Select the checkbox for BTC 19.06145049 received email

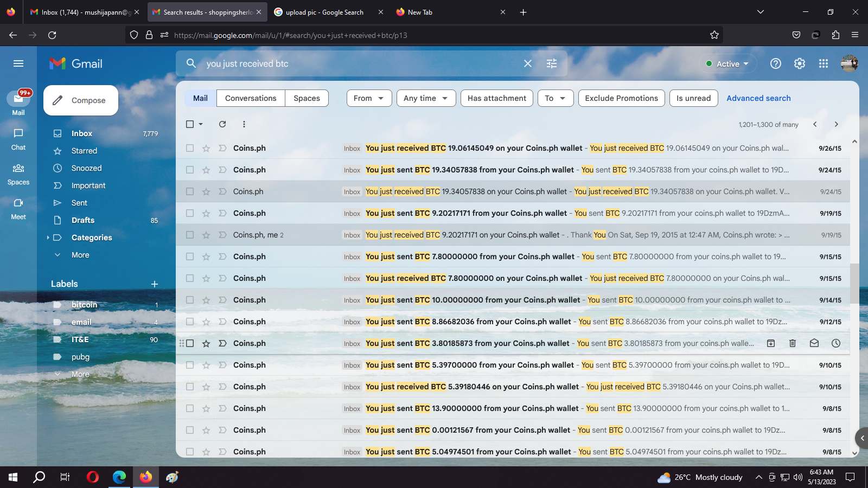[x=190, y=148]
